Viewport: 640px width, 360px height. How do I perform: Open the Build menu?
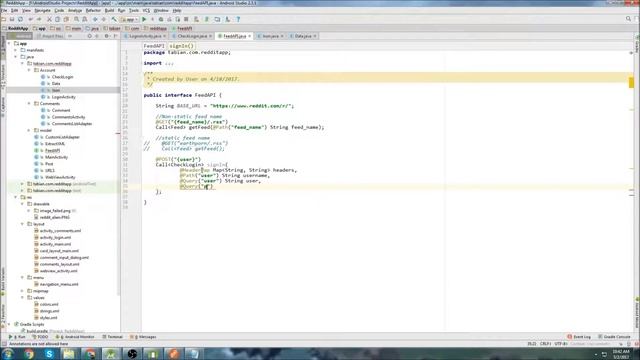click(109, 10)
